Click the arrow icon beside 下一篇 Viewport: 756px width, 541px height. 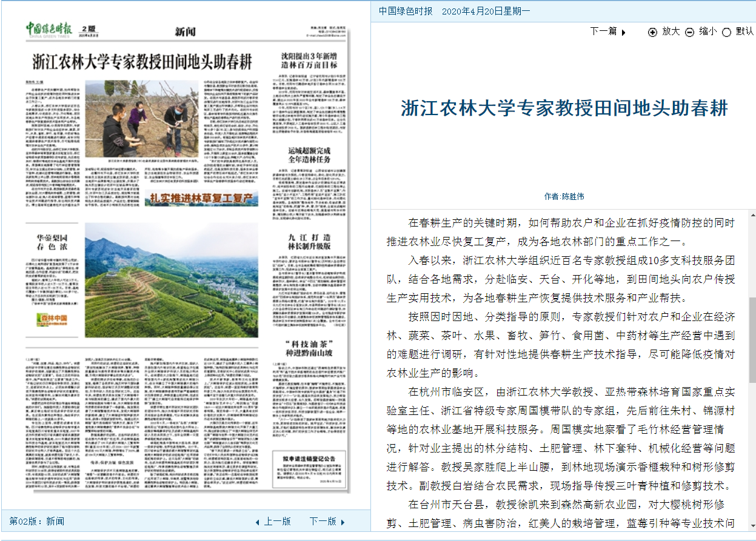(x=624, y=32)
